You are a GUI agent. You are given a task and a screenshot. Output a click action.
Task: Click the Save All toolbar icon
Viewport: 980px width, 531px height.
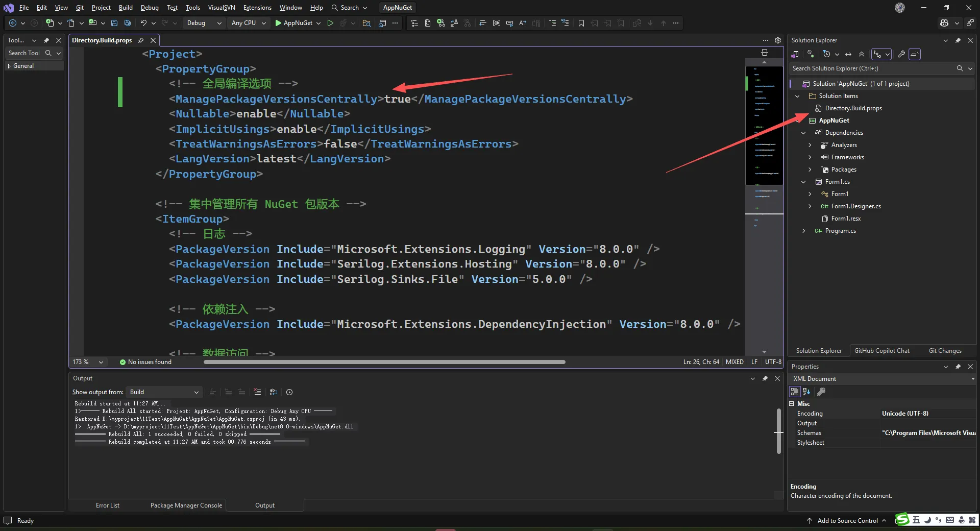click(x=128, y=23)
